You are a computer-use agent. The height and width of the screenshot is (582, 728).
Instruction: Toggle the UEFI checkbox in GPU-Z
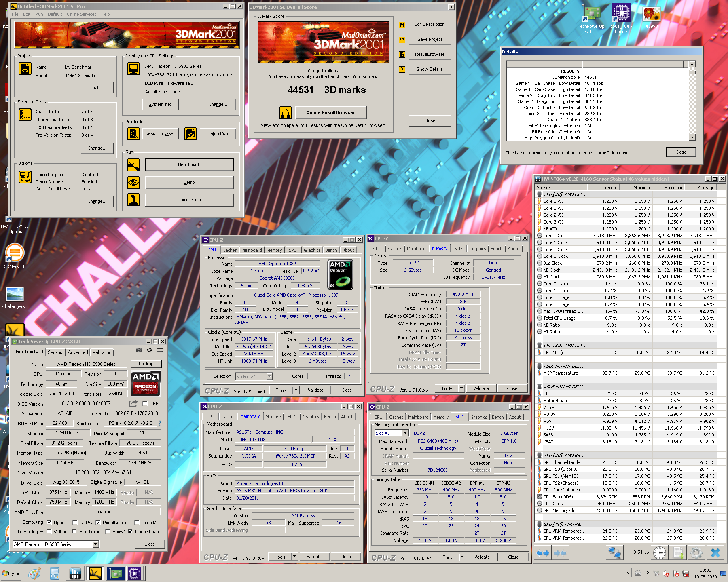[x=145, y=404]
